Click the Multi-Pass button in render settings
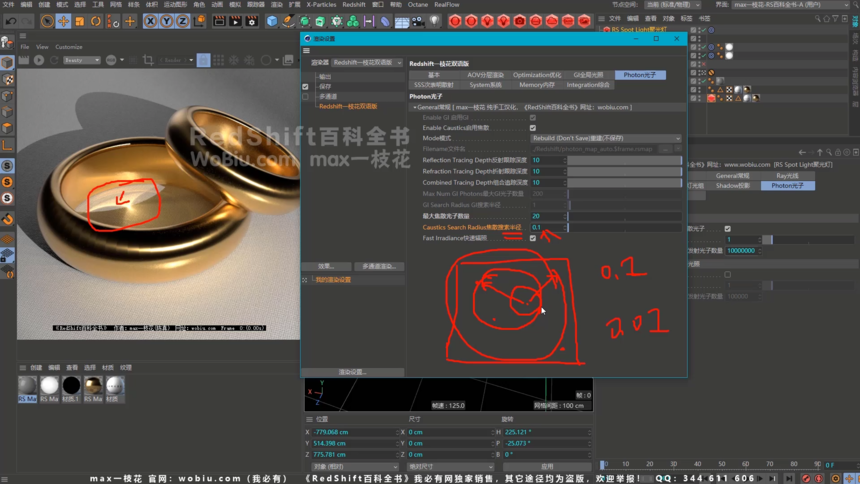The image size is (860, 484). coord(379,266)
